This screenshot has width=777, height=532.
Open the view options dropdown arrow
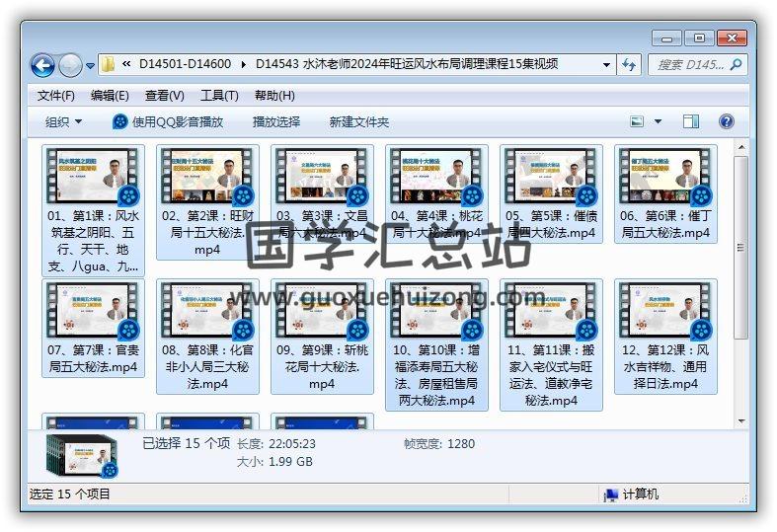coord(659,121)
